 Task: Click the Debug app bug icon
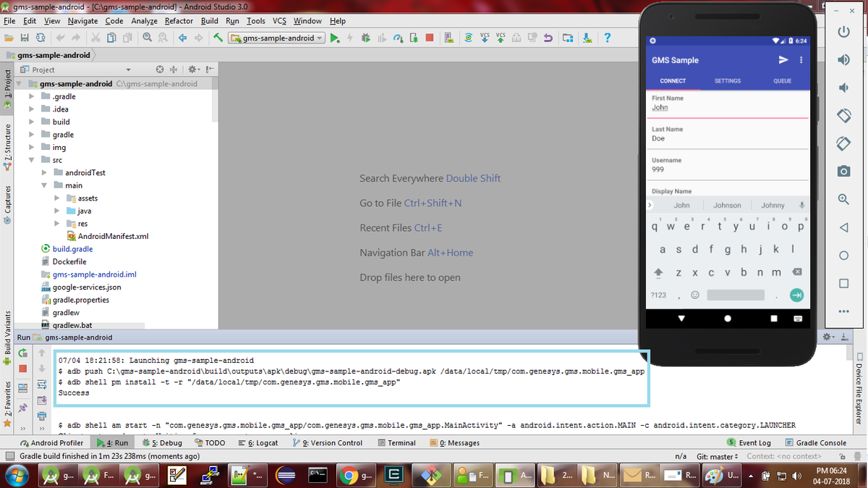[366, 38]
